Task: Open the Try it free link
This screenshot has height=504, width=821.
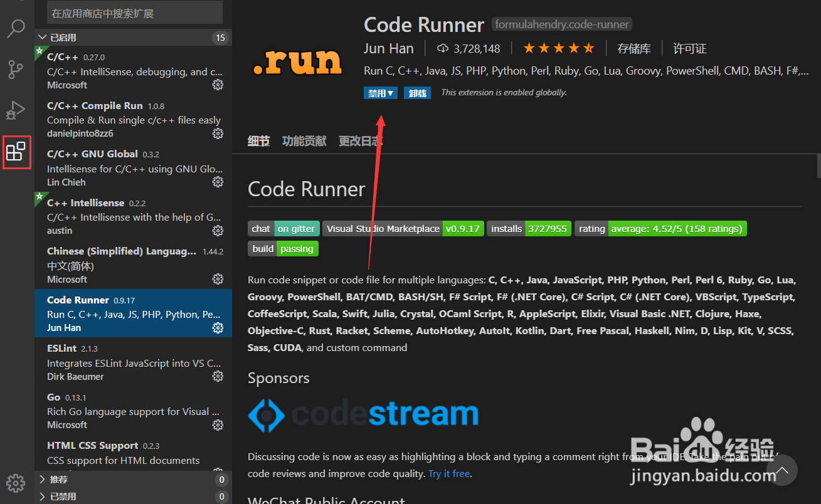Action: 449,474
